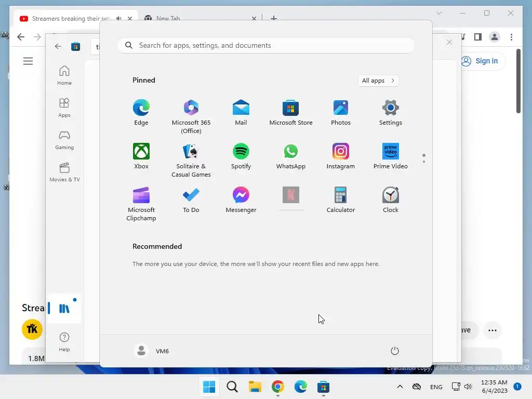Open Movies & TV in Microsoft Store
The height and width of the screenshot is (399, 532).
click(64, 172)
